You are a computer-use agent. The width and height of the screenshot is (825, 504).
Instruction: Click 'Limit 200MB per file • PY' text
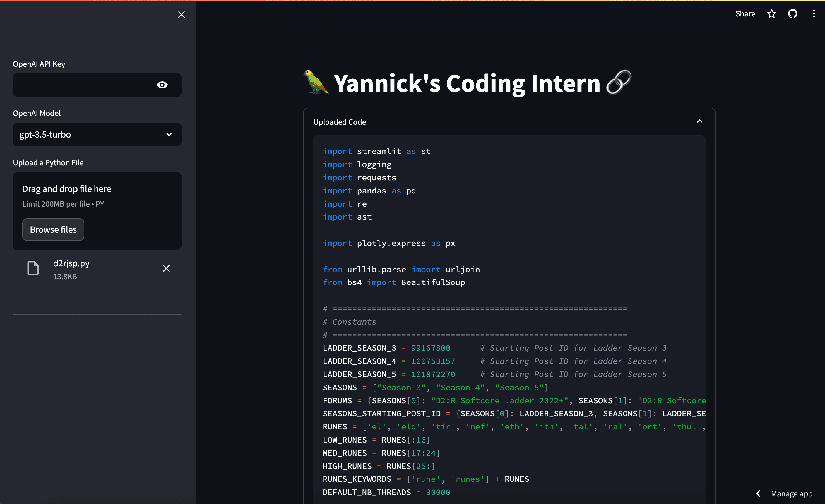(x=63, y=204)
